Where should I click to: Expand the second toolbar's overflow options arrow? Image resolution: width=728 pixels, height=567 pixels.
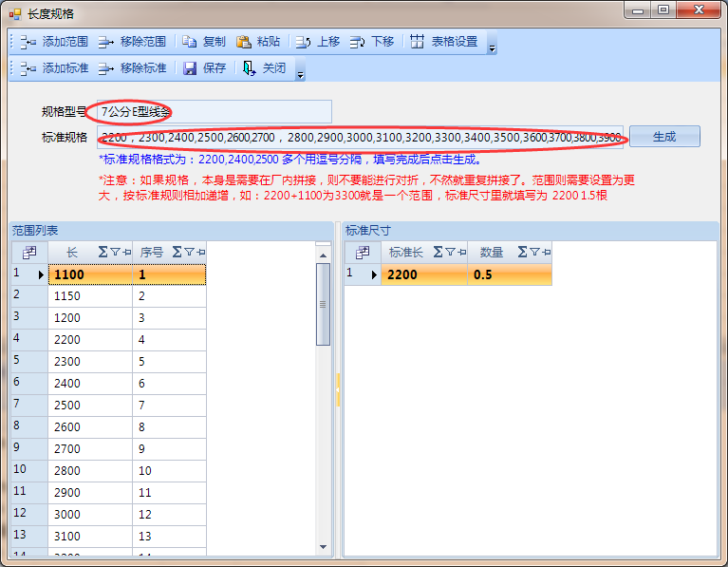[300, 73]
